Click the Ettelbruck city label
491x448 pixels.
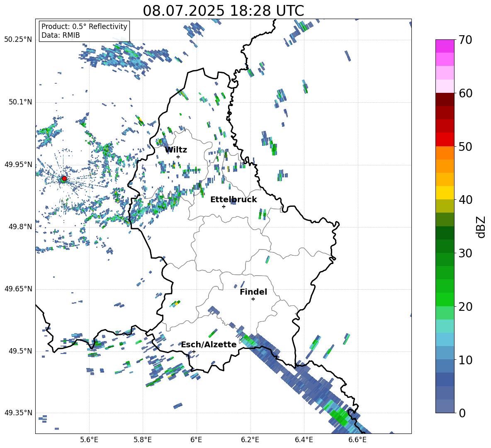pos(233,200)
